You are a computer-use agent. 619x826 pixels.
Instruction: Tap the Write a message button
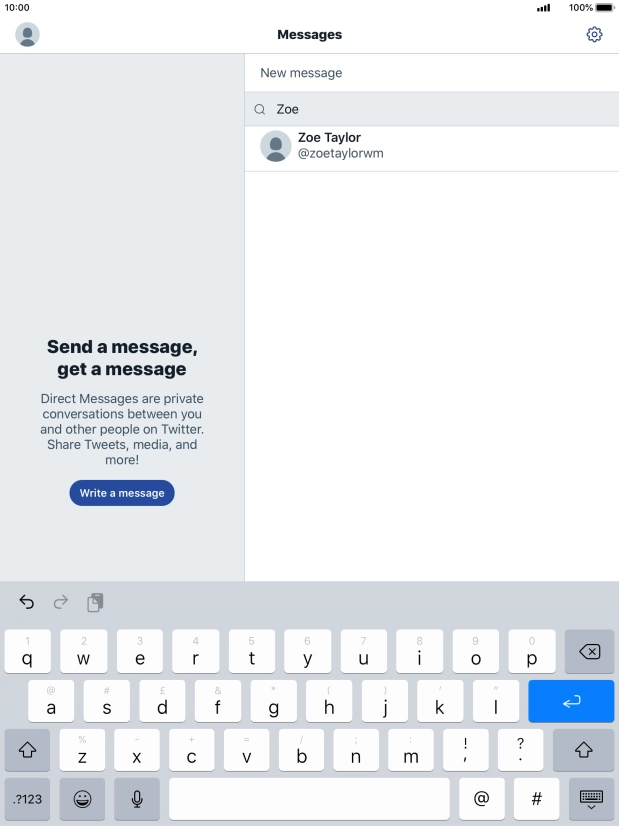click(122, 493)
